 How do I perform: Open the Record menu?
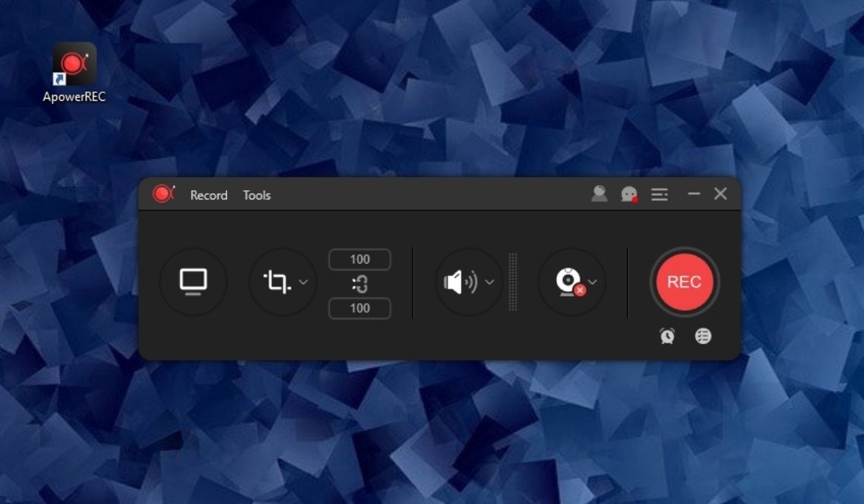click(209, 195)
